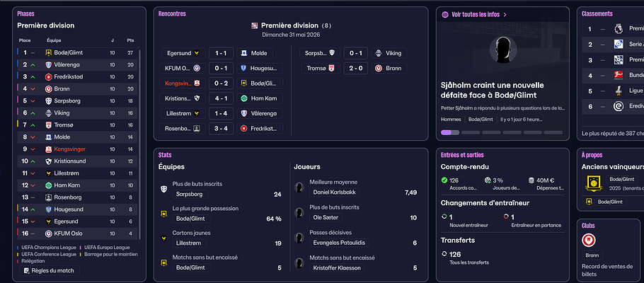The height and width of the screenshot is (283, 644).
Task: Click the Brann club badge in Clubs panel
Action: (588, 241)
